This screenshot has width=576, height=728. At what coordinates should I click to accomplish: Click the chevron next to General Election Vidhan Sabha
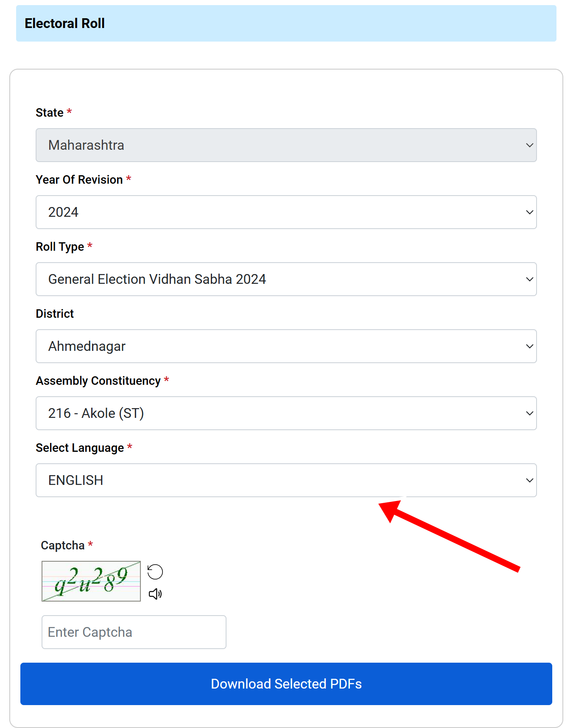coord(529,279)
